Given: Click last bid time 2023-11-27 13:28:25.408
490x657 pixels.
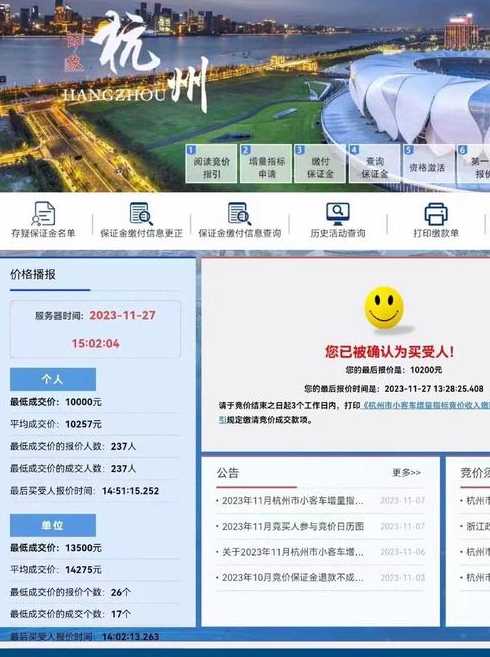Looking at the screenshot, I should click(x=394, y=389).
